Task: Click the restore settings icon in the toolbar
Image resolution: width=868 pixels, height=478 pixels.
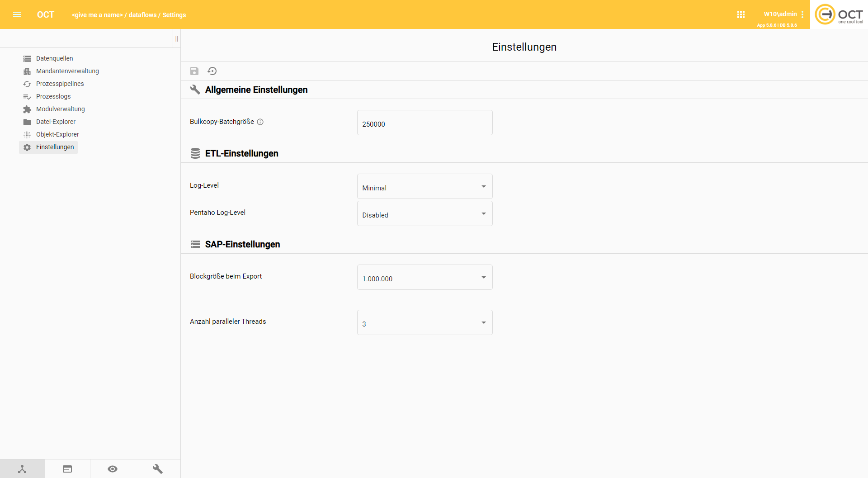Action: pos(212,71)
